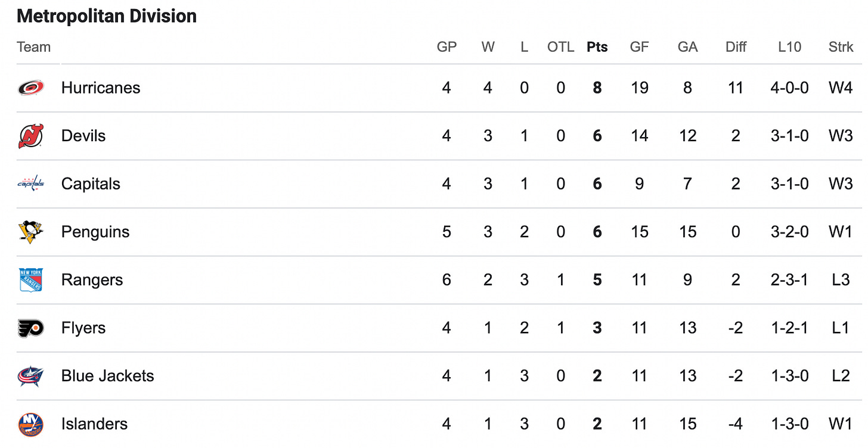The image size is (868, 448).
Task: Open the Hurricanes team name link
Action: [101, 88]
